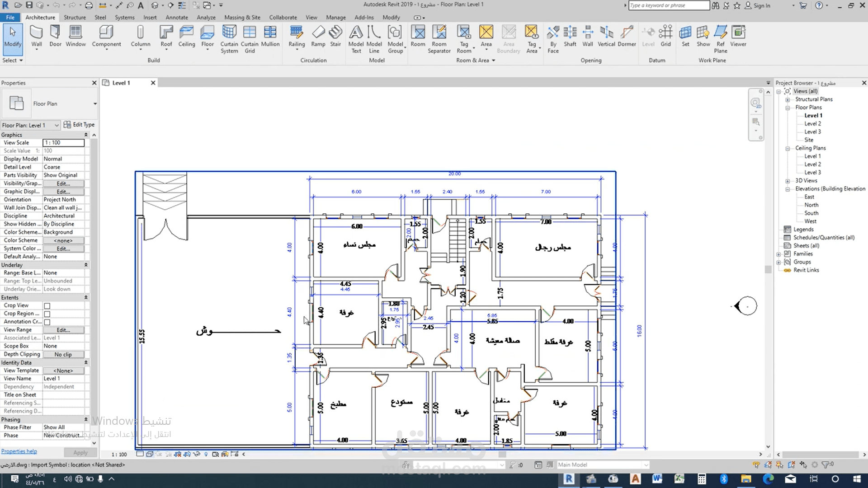The height and width of the screenshot is (488, 868).
Task: Open the Annotate ribbon tab
Action: pyautogui.click(x=176, y=17)
